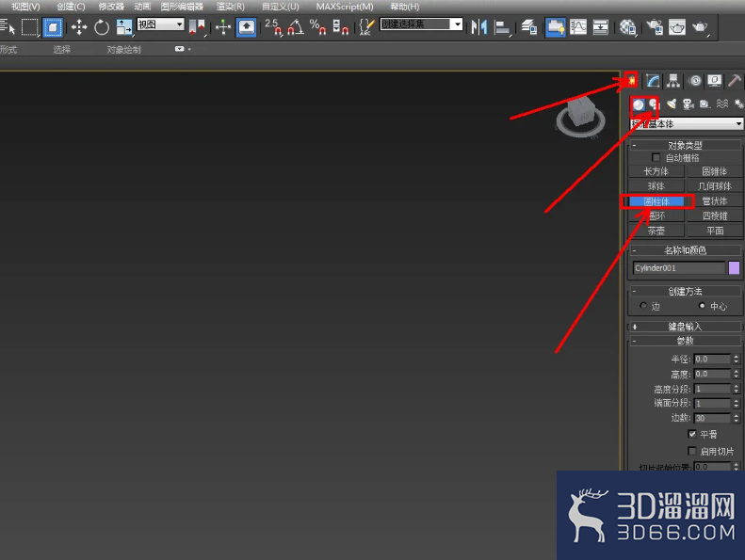
Task: Click the 长方体 box button
Action: point(656,171)
